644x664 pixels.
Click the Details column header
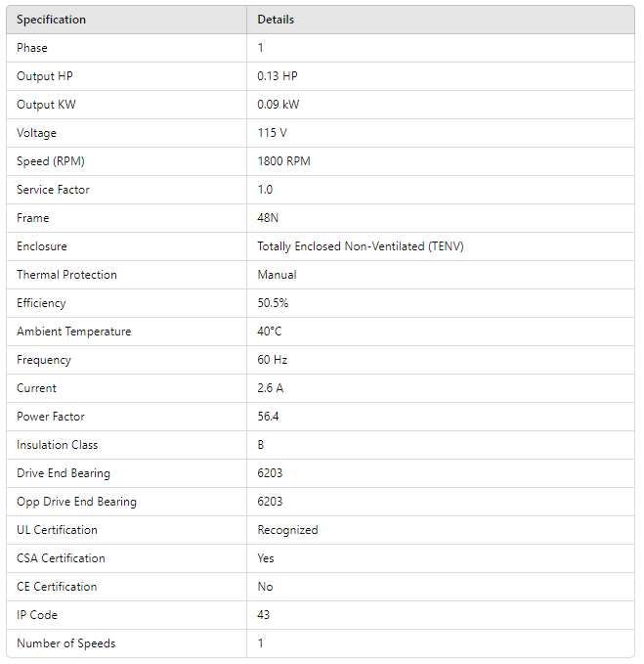click(276, 20)
